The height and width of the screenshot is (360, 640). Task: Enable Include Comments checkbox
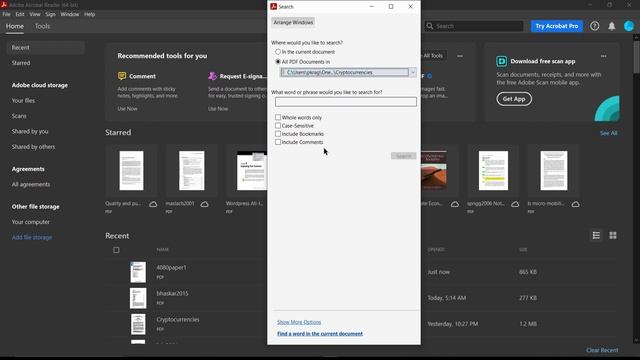[x=278, y=142]
